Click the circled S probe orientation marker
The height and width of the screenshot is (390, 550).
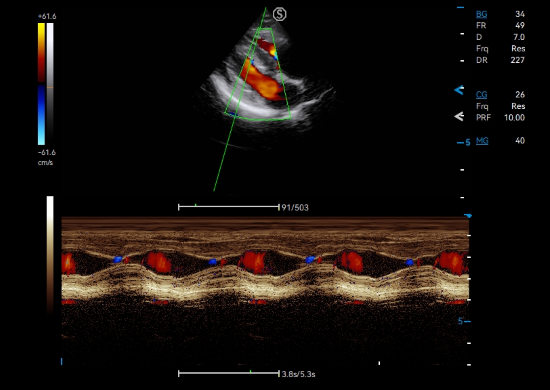click(x=280, y=14)
